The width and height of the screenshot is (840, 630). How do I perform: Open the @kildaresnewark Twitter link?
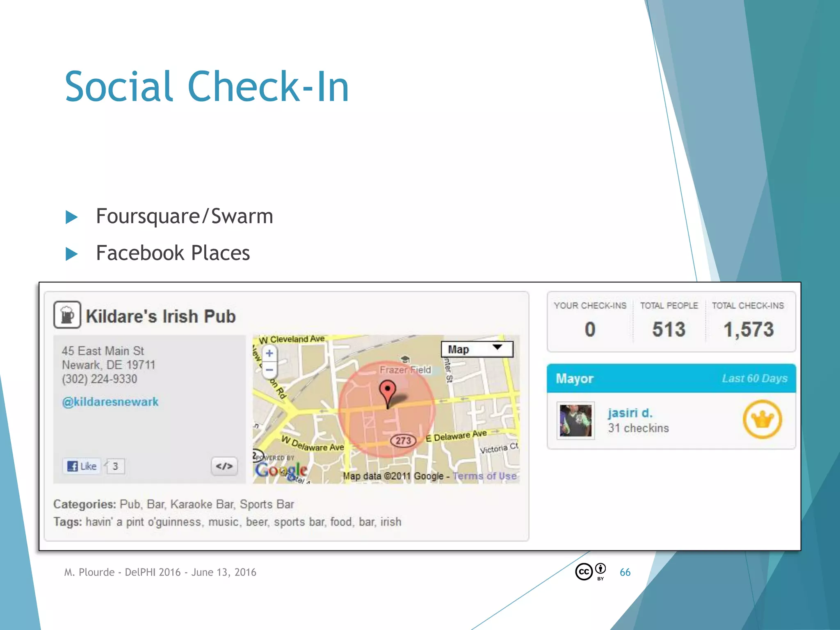110,402
